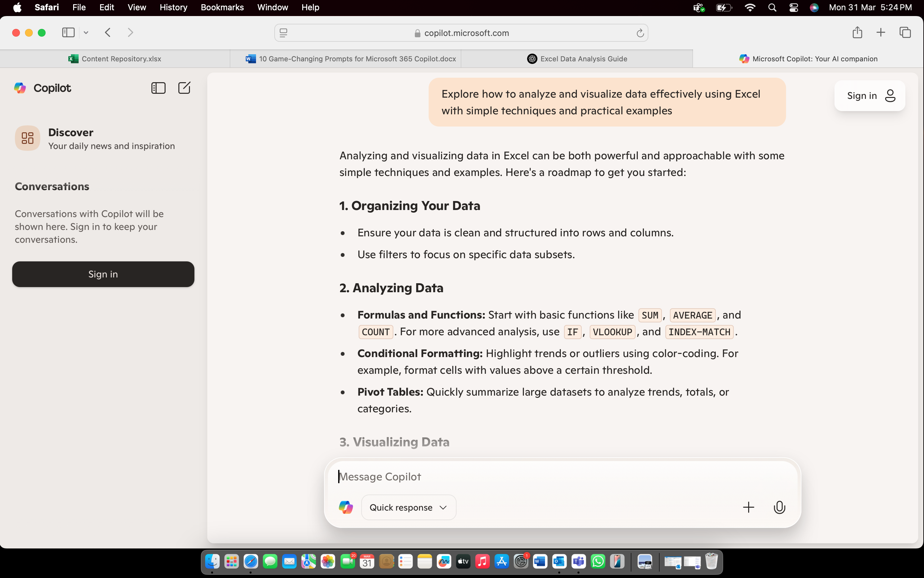Switch to 10 Game-Changing Prompts docx tab
This screenshot has height=578, width=924.
click(346, 59)
